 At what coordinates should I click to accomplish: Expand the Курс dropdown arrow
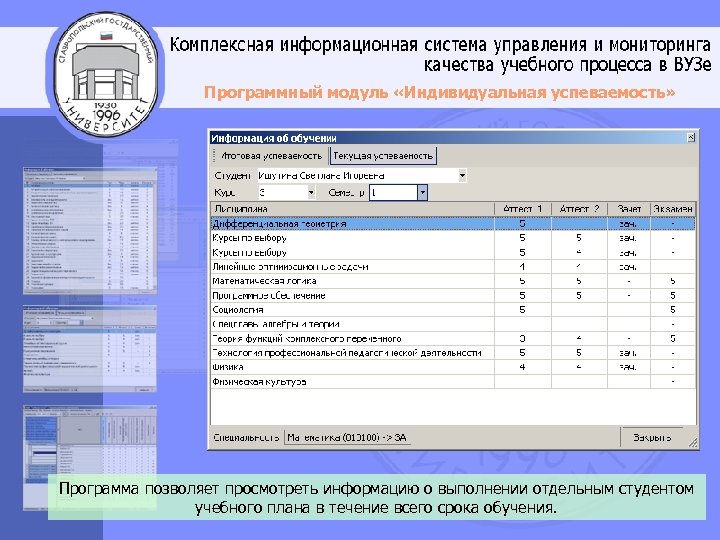pos(311,192)
